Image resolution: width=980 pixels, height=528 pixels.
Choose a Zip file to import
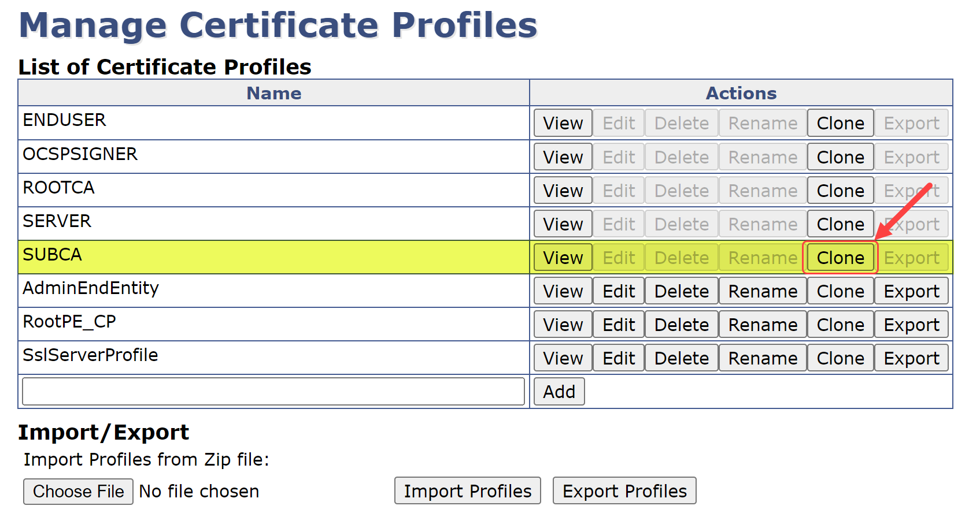(78, 492)
